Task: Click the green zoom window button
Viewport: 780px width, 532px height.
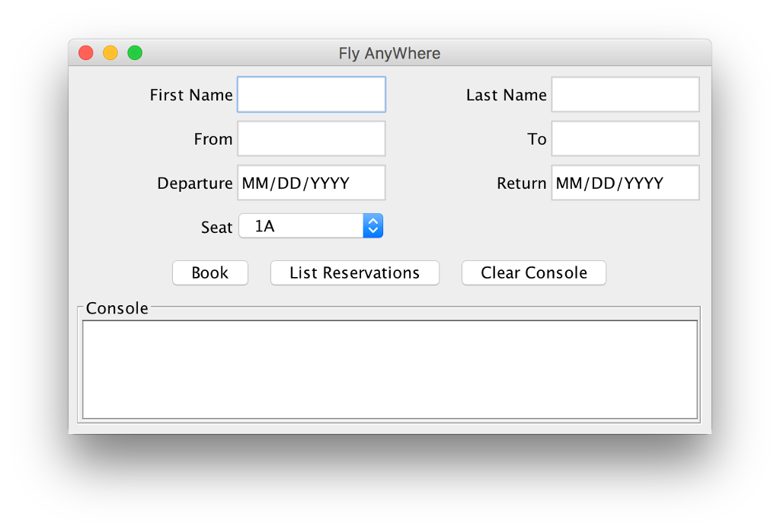Action: [x=135, y=53]
